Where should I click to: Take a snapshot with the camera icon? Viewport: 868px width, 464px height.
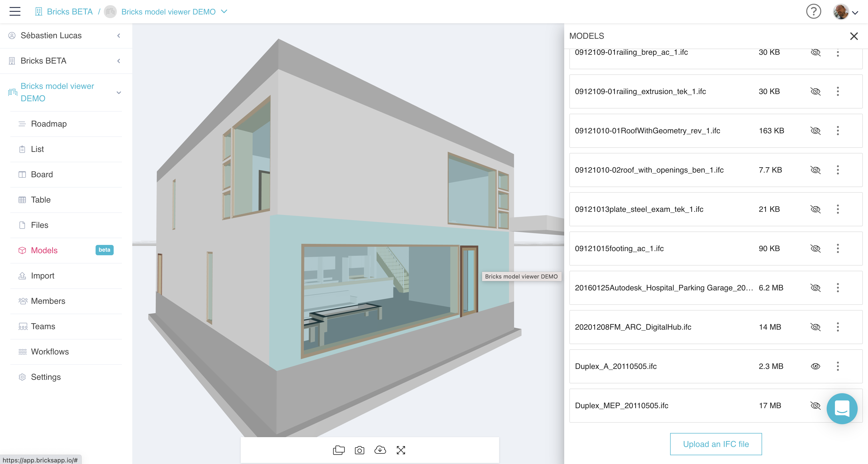tap(360, 450)
